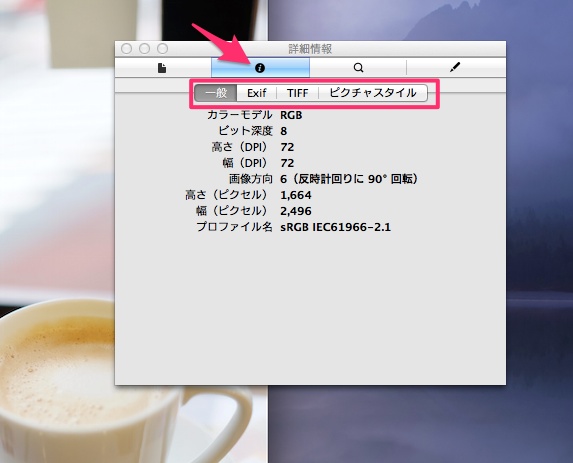
Task: Click the 詳細情報 title text
Action: click(x=310, y=49)
